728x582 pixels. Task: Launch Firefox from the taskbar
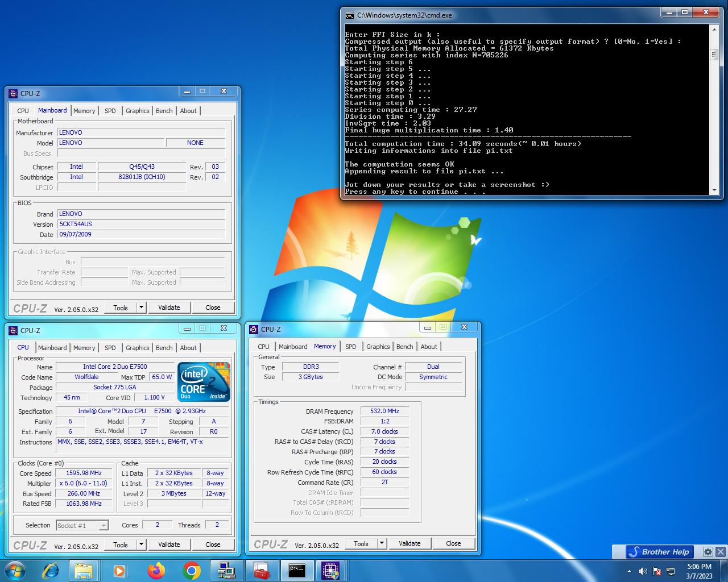click(x=156, y=570)
